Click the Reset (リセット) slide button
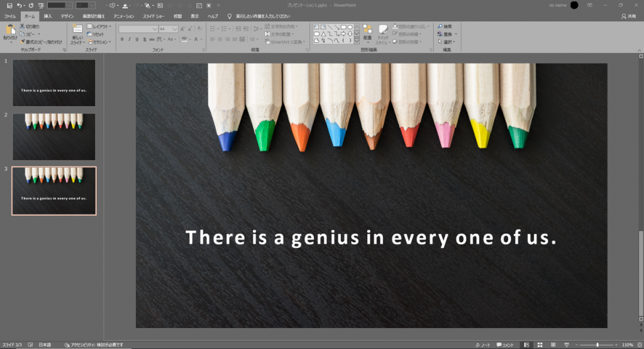This screenshot has width=644, height=349. click(x=96, y=34)
